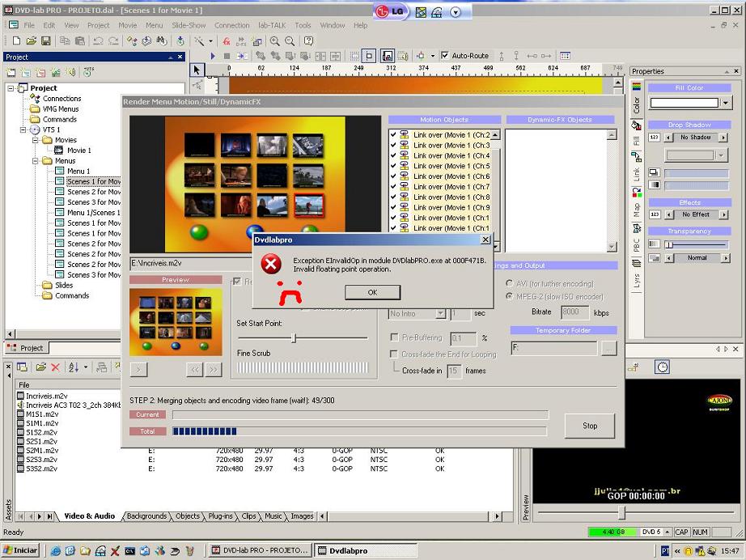Click the magic wand wizard icon

(x=200, y=41)
